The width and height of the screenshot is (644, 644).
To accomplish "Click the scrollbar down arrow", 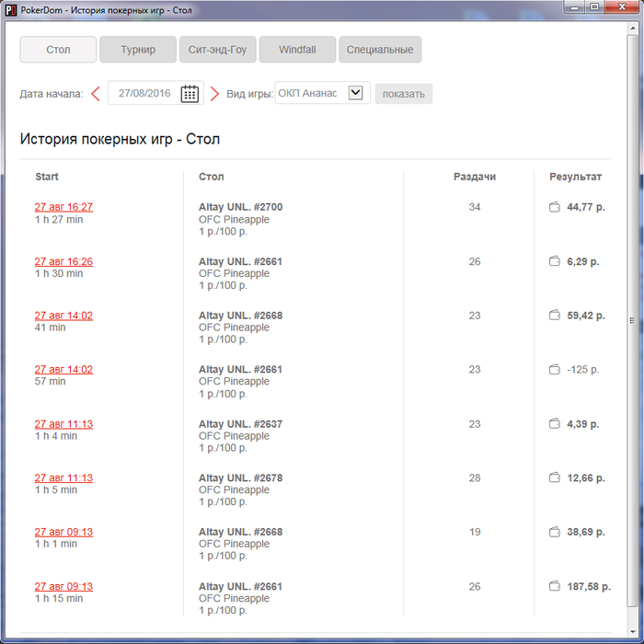I will [632, 632].
